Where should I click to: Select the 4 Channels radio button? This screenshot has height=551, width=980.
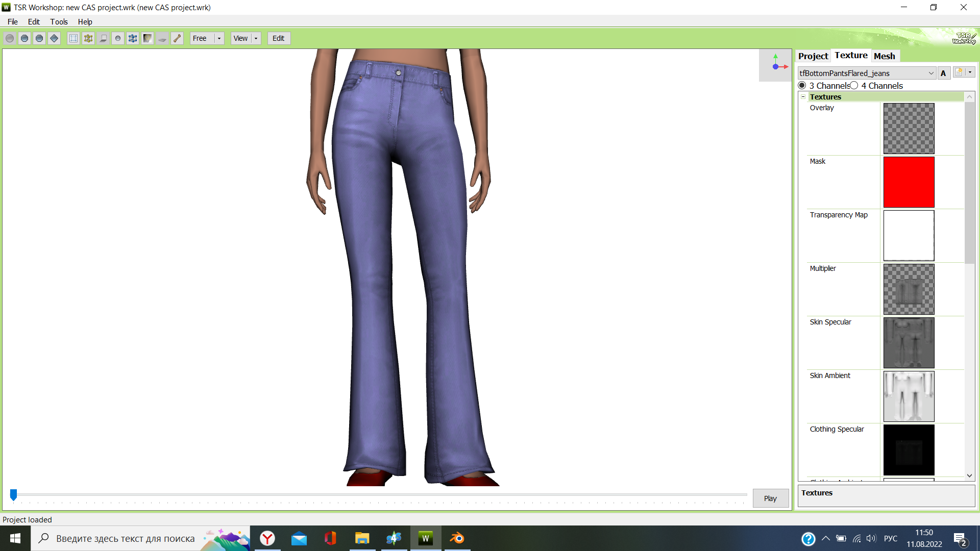pos(854,86)
